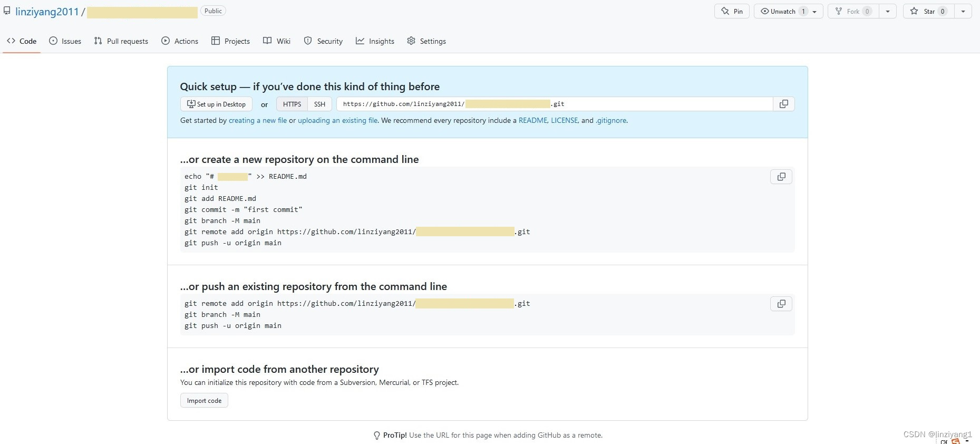Click the desktop download icon in Set up button
Viewport: 980px width, 444px height.
[x=191, y=104]
